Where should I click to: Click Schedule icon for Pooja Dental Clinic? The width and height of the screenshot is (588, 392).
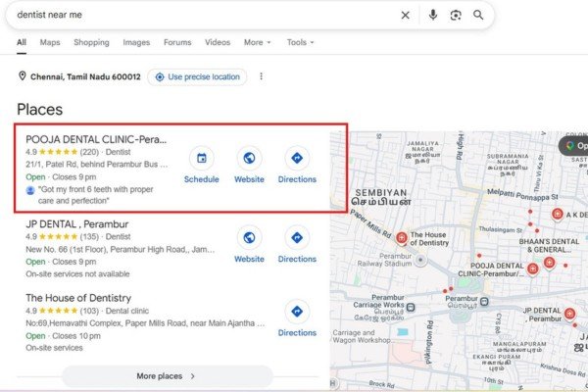pyautogui.click(x=201, y=158)
